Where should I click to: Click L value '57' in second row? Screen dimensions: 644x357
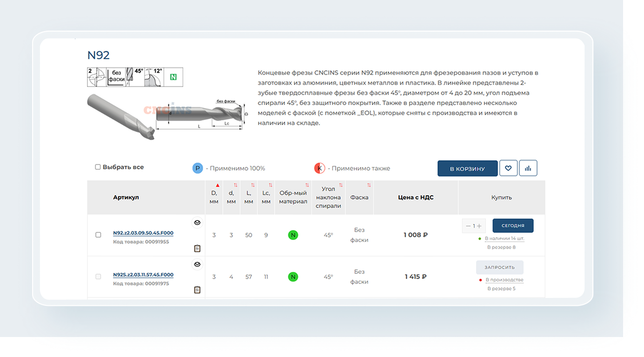(249, 277)
